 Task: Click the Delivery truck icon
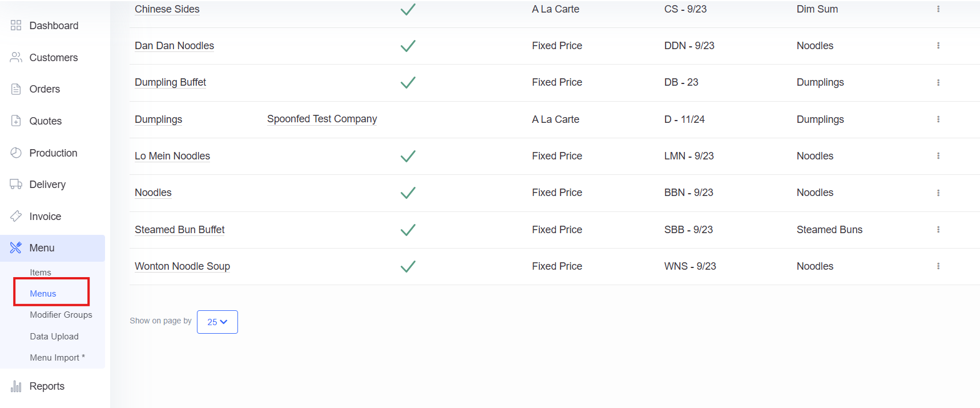16,184
